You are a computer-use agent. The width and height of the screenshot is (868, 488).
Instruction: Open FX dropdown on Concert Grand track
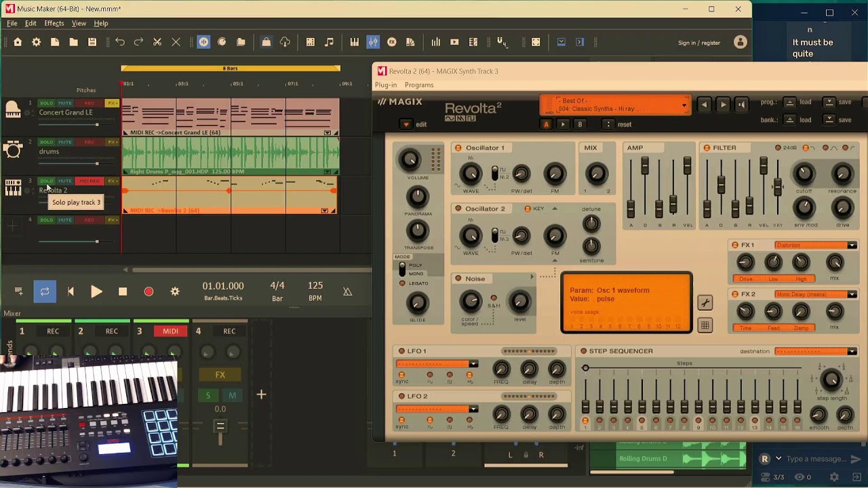point(112,104)
